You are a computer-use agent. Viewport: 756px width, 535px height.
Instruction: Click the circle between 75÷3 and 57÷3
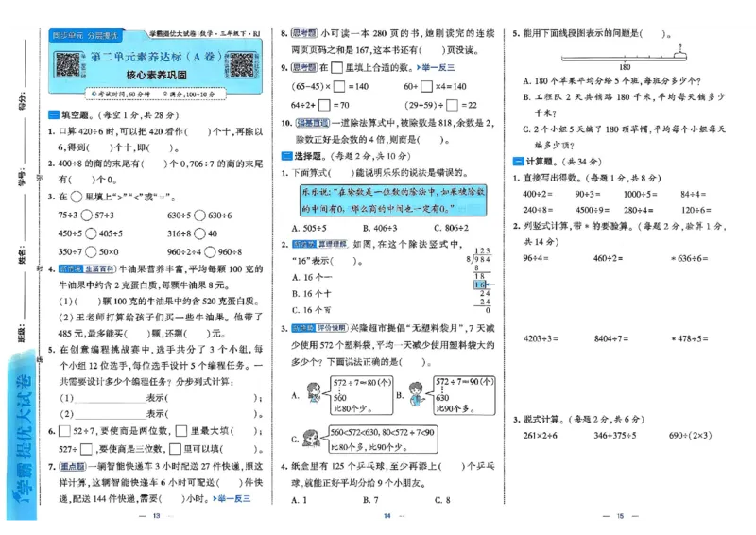tap(87, 216)
